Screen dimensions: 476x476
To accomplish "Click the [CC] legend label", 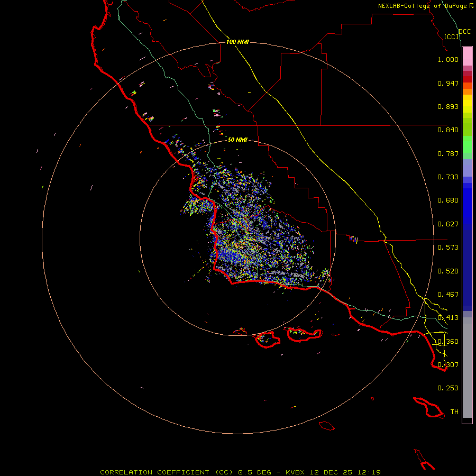I will point(452,36).
